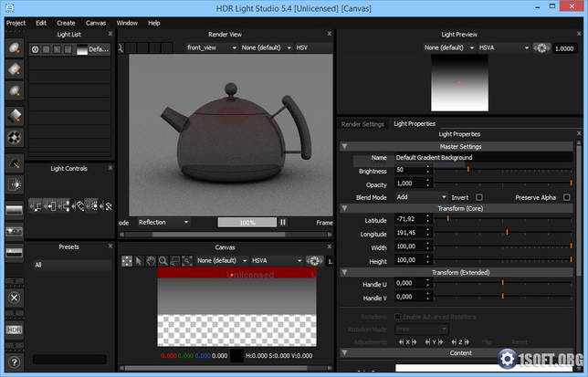Open Light Preview None (default) dropdown
Image resolution: width=588 pixels, height=377 pixels.
pos(449,47)
